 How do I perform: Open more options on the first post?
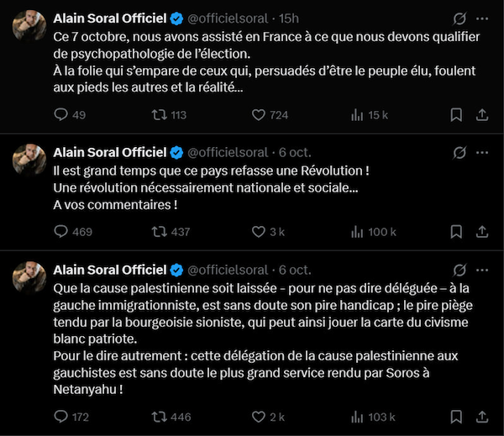[x=482, y=18]
